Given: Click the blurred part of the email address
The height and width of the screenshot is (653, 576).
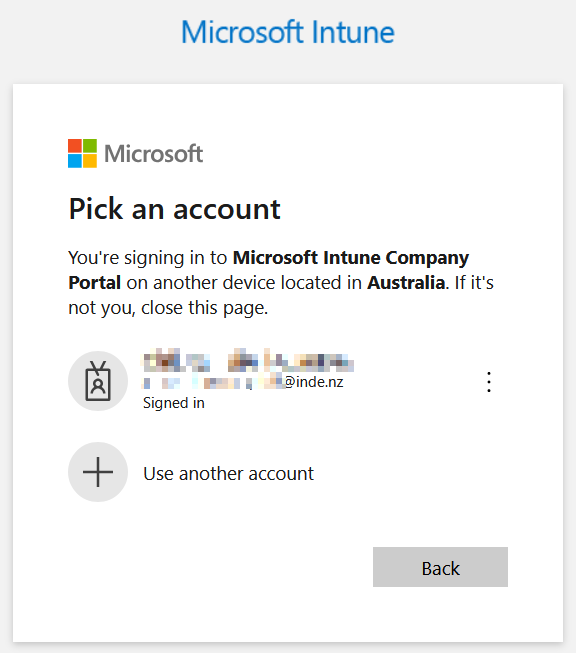Looking at the screenshot, I should [213, 382].
